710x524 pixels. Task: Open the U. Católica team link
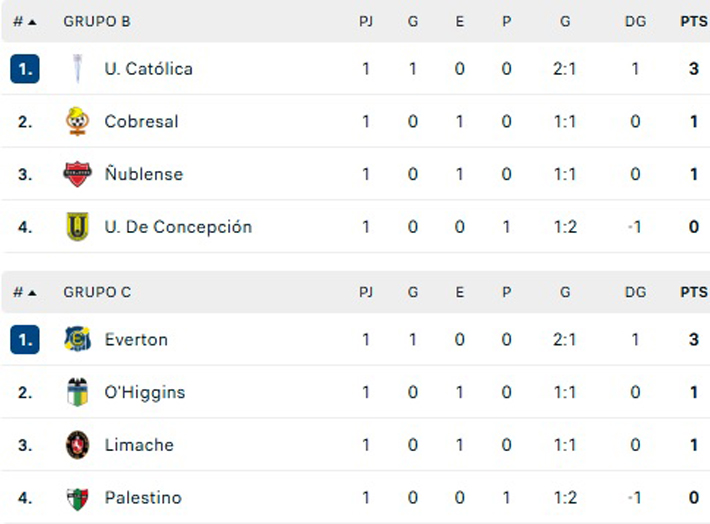click(x=148, y=69)
